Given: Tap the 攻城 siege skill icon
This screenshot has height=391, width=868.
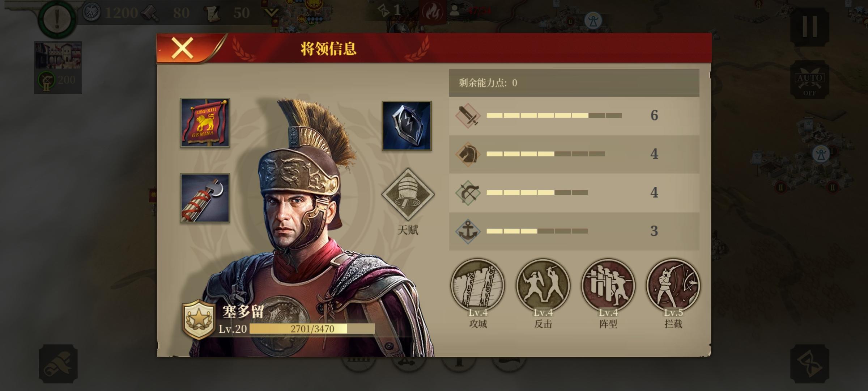Looking at the screenshot, I should point(478,285).
